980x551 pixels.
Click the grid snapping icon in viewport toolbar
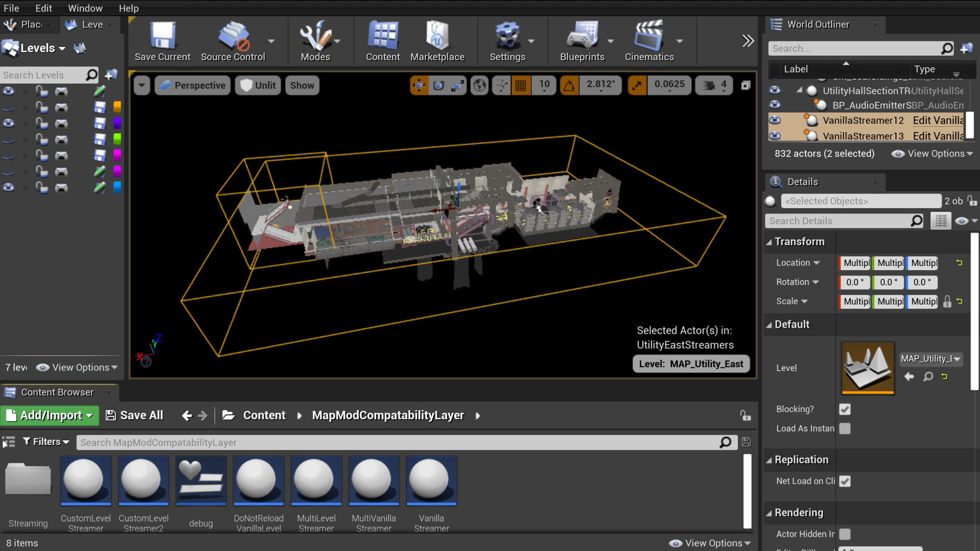click(521, 85)
